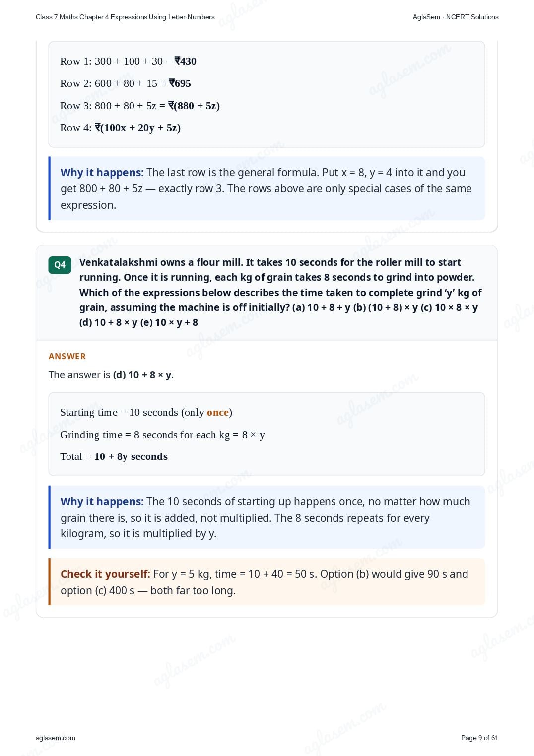Click the green Q4 question badge
Image resolution: width=534 pixels, height=756 pixels.
point(60,265)
